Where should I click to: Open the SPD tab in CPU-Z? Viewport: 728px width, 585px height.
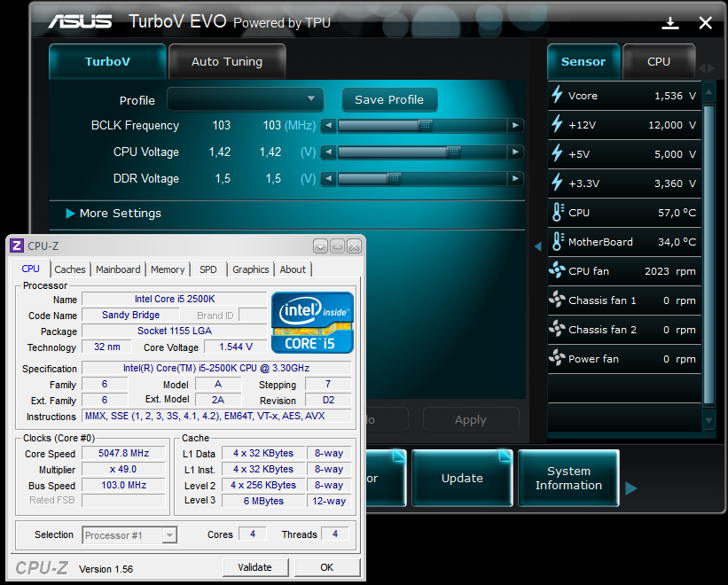(x=208, y=269)
